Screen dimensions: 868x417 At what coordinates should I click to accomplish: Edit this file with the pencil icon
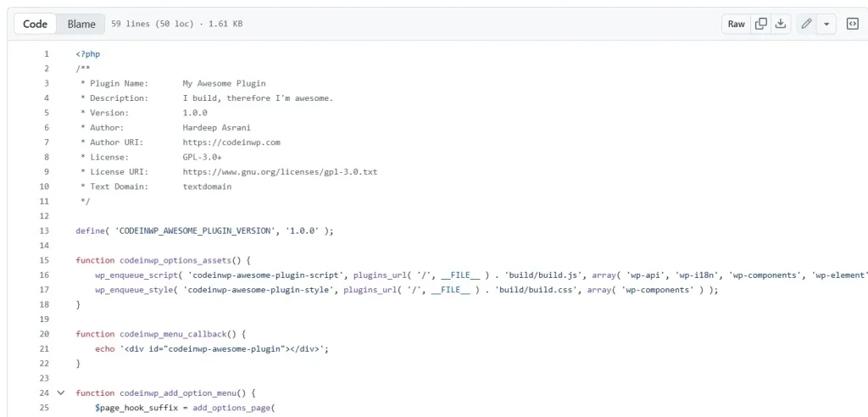806,24
